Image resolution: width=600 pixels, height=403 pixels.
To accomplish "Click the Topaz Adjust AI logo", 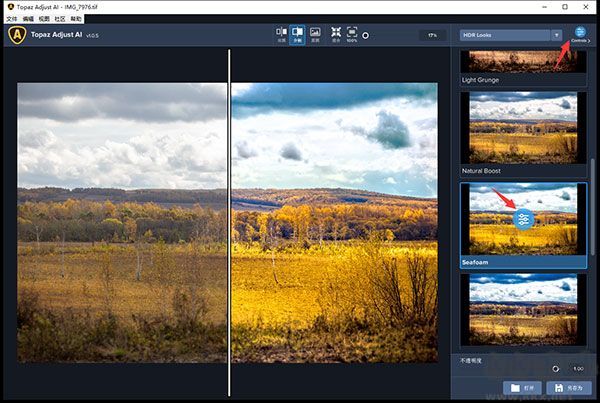I will coord(17,35).
